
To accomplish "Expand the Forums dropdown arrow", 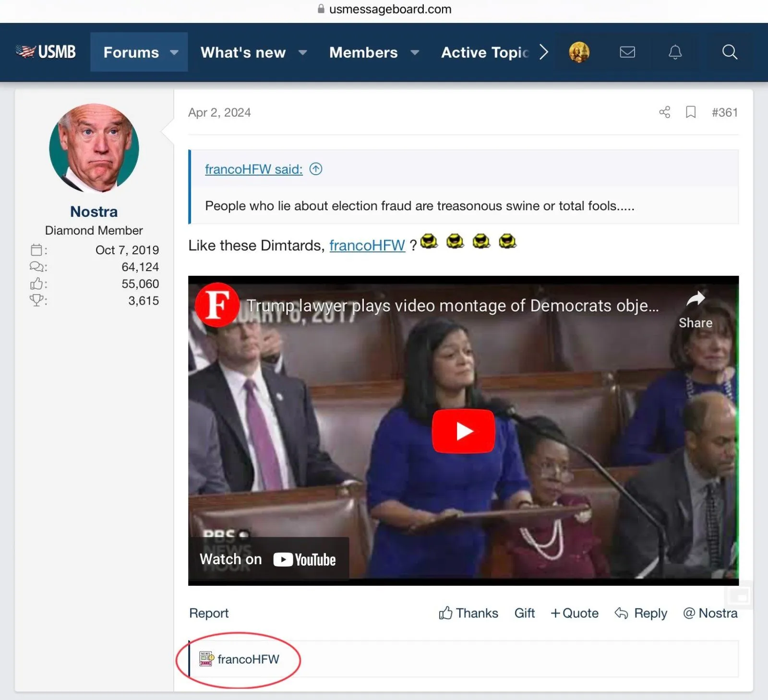I will coord(174,52).
